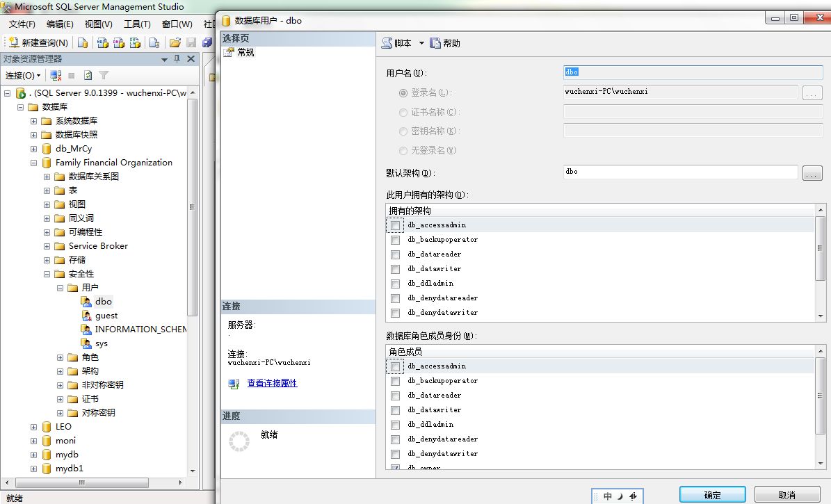Pin the Object Explorer panel (auto-hide)
The height and width of the screenshot is (504, 831).
(177, 59)
